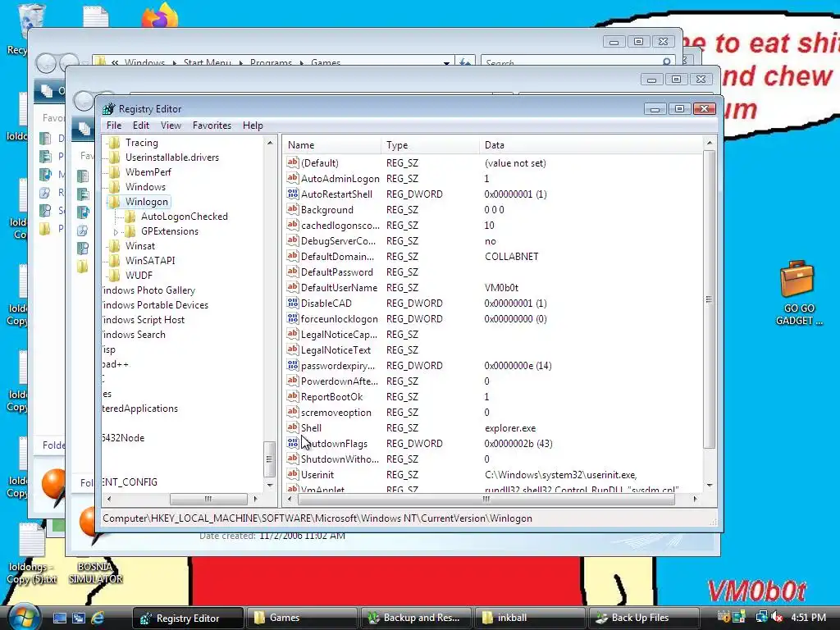Open the File menu
The image size is (840, 630).
pyautogui.click(x=113, y=126)
